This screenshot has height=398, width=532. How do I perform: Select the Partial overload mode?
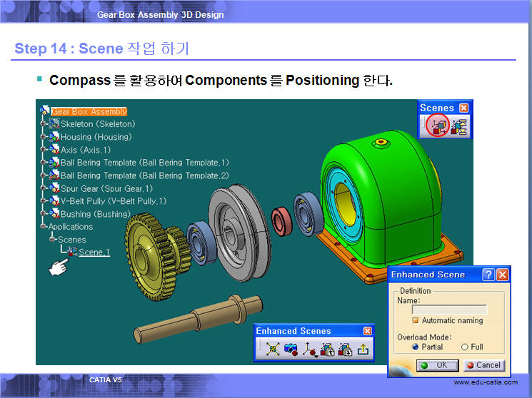416,347
